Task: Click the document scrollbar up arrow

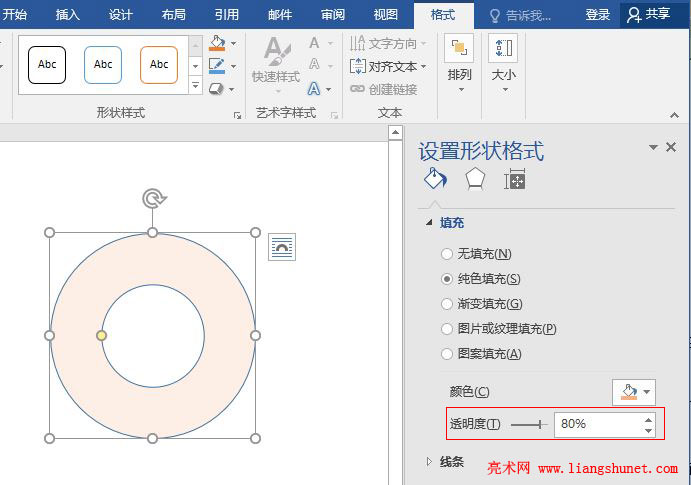Action: [396, 133]
